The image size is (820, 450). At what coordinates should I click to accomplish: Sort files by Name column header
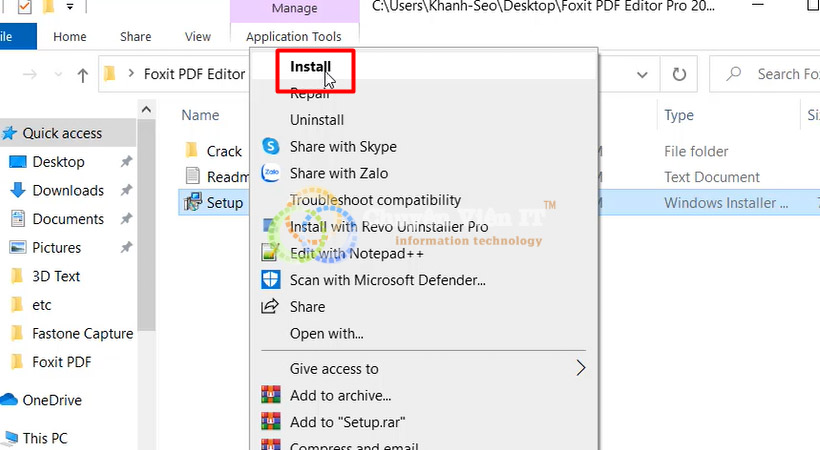200,115
